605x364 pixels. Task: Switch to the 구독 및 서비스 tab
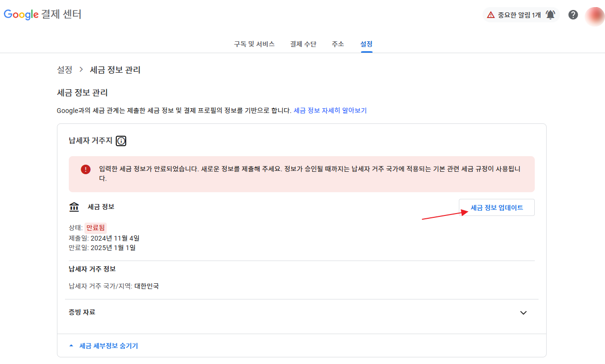tap(254, 44)
